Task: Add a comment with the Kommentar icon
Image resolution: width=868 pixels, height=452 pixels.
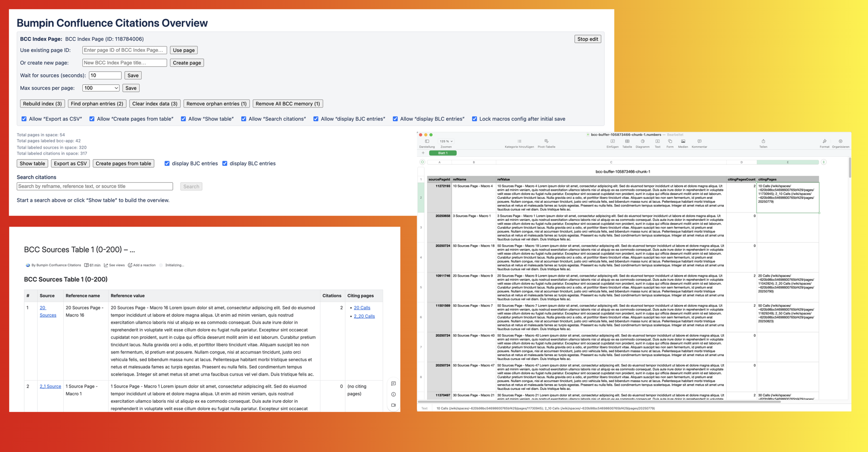Action: [698, 141]
